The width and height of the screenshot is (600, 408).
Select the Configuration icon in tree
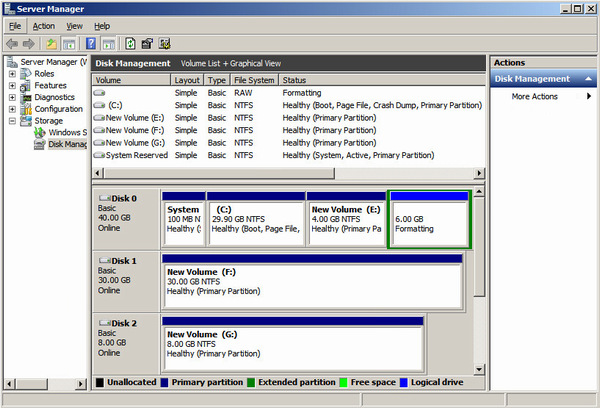(x=25, y=109)
